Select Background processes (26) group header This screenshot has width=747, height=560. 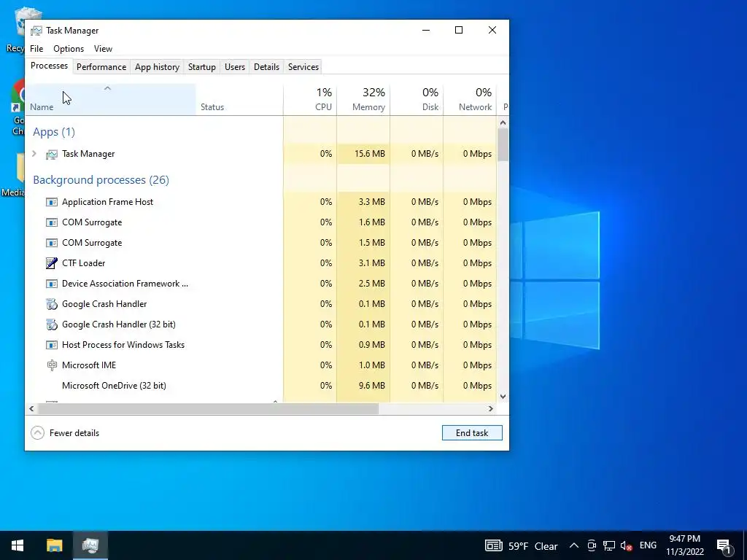coord(101,180)
